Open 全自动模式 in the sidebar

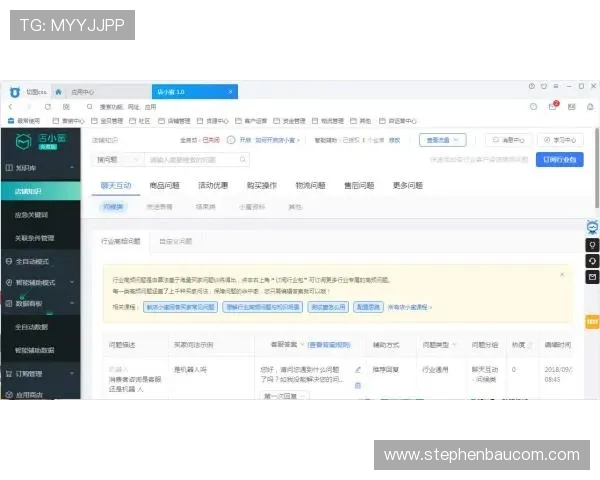[32, 261]
